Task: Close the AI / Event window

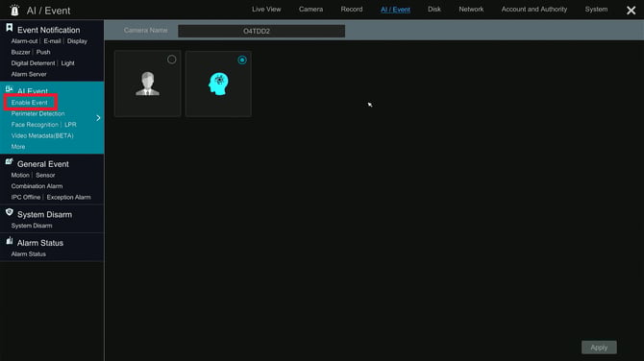Action: point(631,11)
